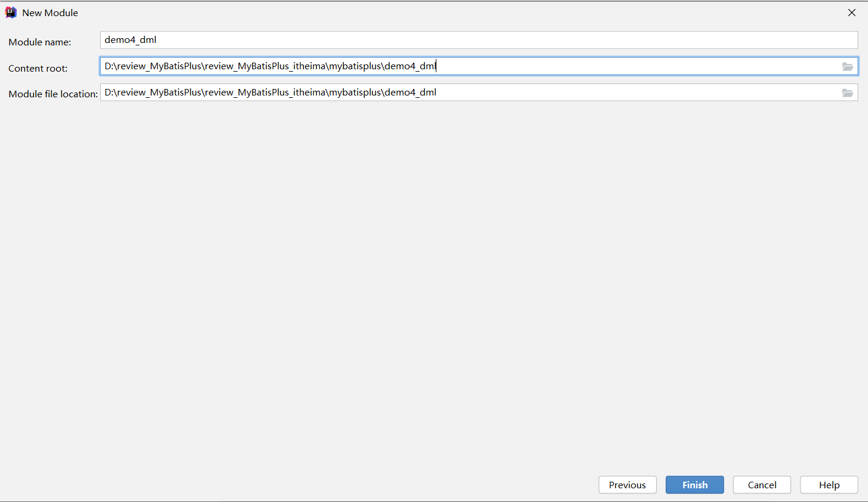Image resolution: width=868 pixels, height=502 pixels.
Task: Click the "Module file location:" label
Action: (x=53, y=94)
